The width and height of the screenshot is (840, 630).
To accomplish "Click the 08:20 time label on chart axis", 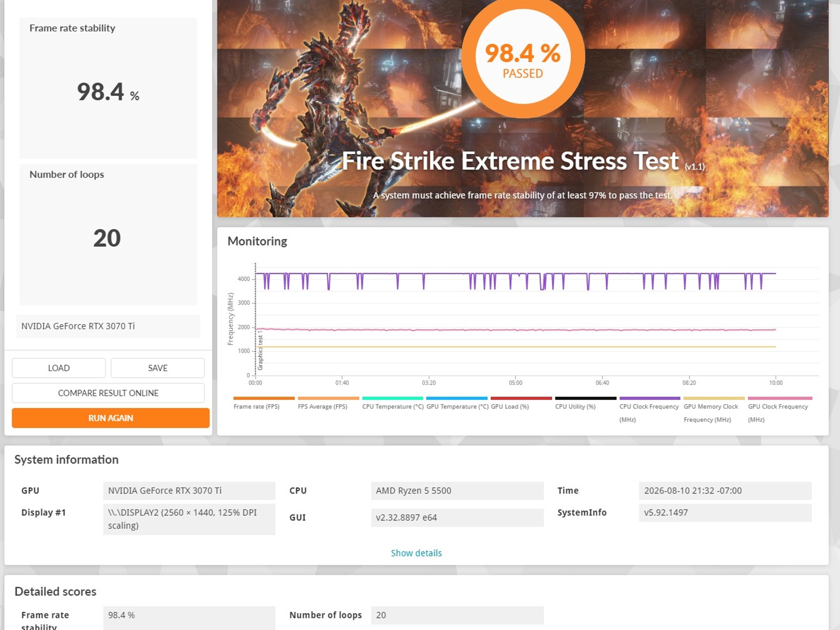I will pos(689,383).
